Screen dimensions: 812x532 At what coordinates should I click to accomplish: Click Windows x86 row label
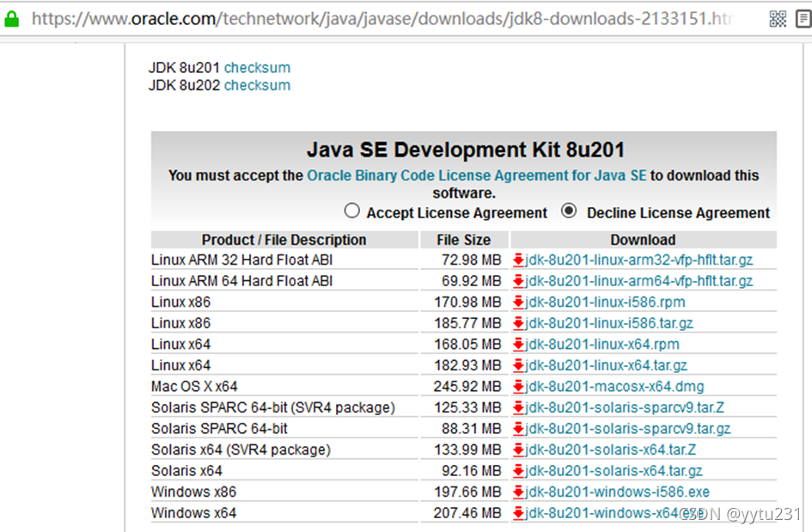(x=193, y=492)
